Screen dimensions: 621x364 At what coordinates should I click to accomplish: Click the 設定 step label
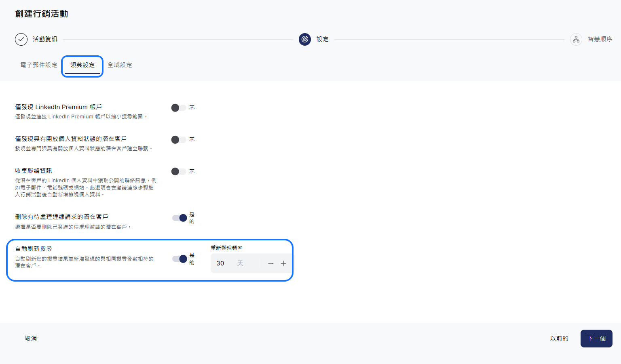click(x=323, y=39)
